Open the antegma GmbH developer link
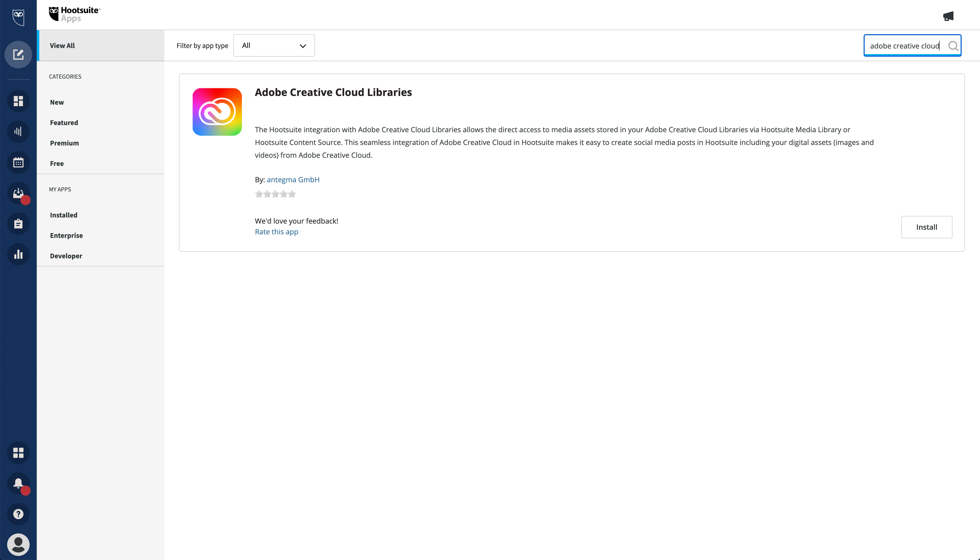This screenshot has height=560, width=980. point(293,180)
